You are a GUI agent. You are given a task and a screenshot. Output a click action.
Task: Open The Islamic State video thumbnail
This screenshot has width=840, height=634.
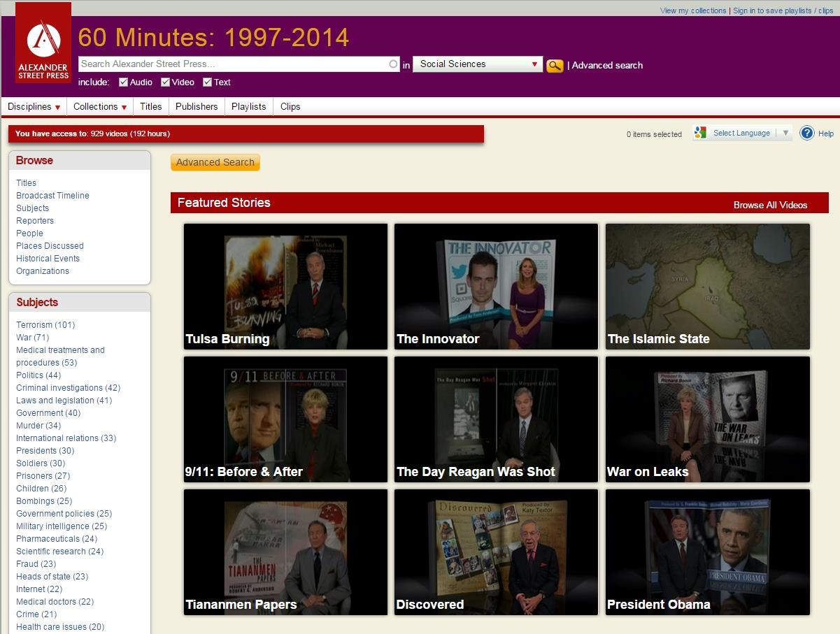pyautogui.click(x=708, y=287)
